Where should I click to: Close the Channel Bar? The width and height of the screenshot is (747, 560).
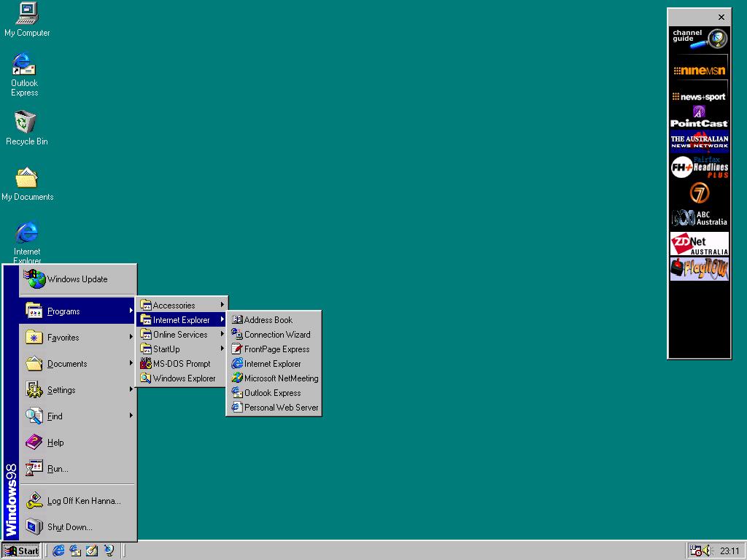pos(721,17)
